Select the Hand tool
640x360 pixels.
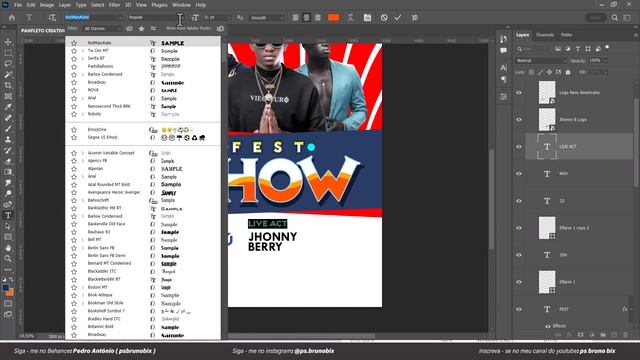(8, 248)
